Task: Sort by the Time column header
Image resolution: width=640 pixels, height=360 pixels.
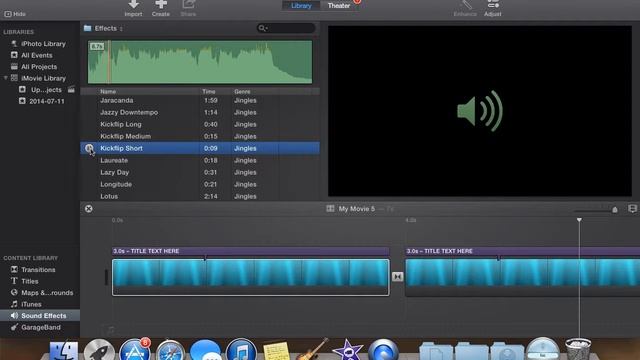Action: [x=209, y=91]
